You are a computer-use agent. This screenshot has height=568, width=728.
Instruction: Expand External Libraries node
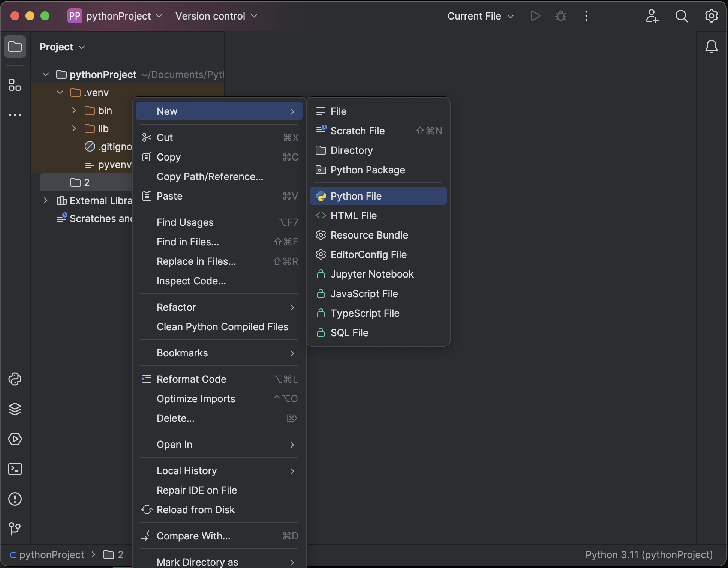coord(45,200)
